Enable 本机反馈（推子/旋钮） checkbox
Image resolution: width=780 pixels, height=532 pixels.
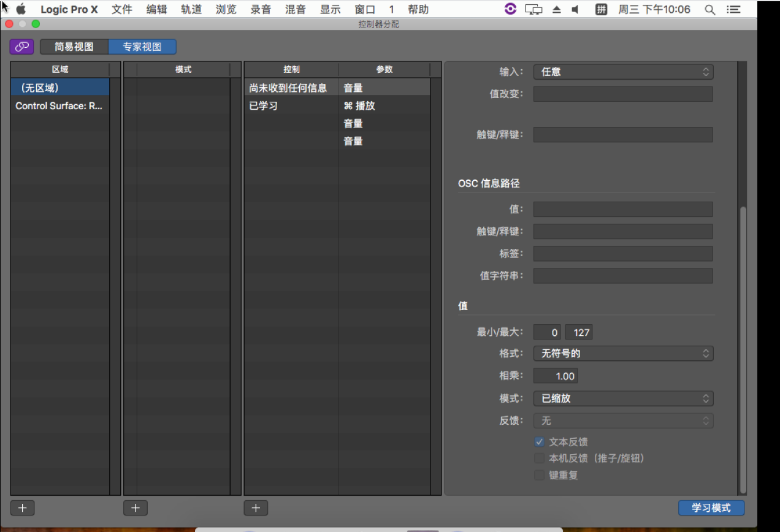click(x=539, y=458)
